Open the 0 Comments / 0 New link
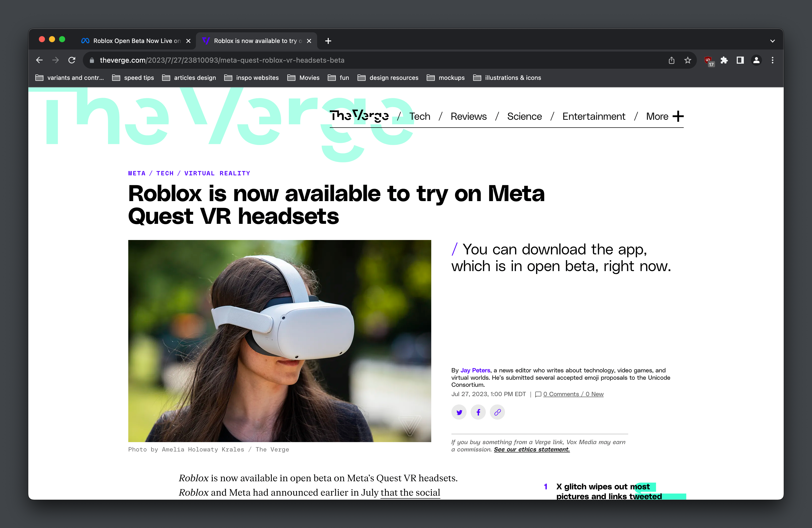 [573, 394]
